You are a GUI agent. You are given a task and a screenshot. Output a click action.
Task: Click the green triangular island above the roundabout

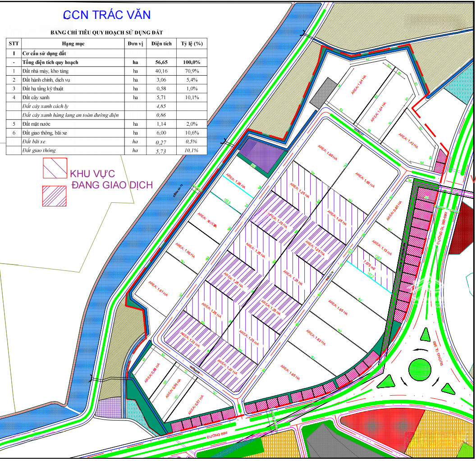tap(425, 334)
